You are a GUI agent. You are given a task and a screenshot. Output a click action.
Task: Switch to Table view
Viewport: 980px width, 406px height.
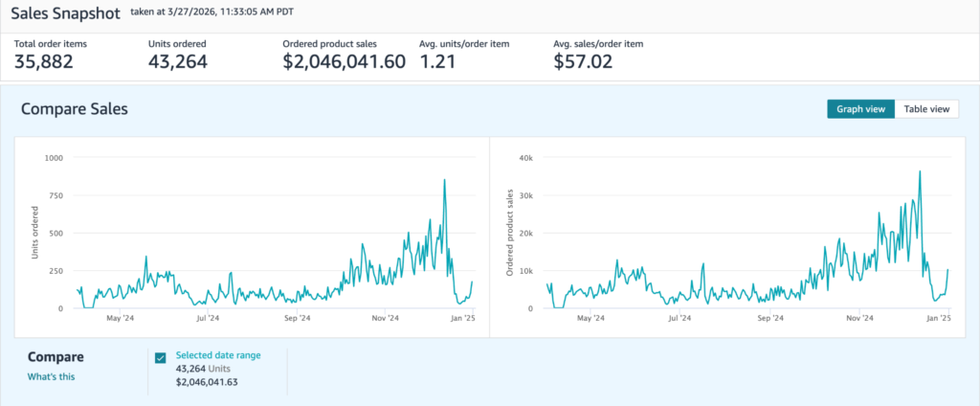pos(926,109)
